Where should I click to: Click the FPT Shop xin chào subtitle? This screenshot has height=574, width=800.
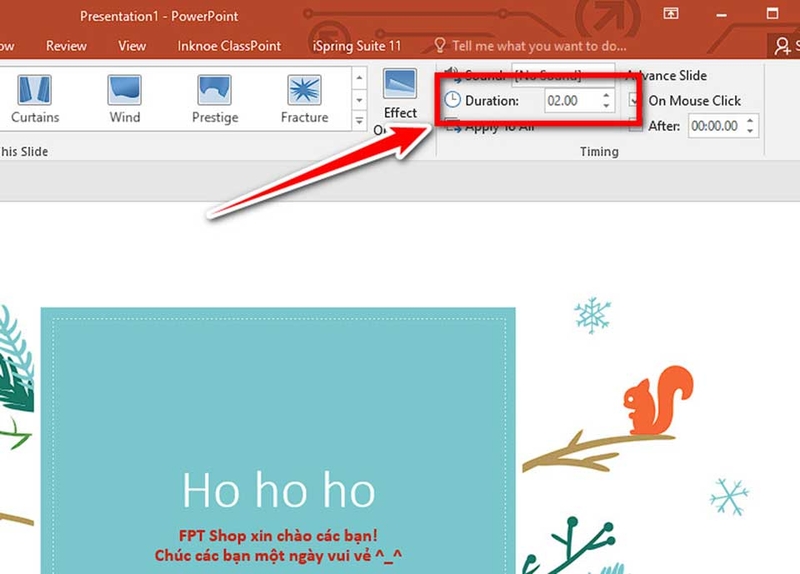click(278, 536)
